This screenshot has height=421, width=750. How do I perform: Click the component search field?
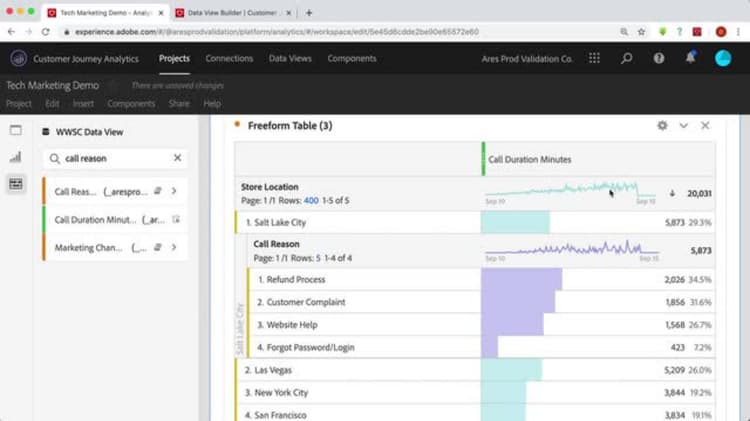click(115, 158)
